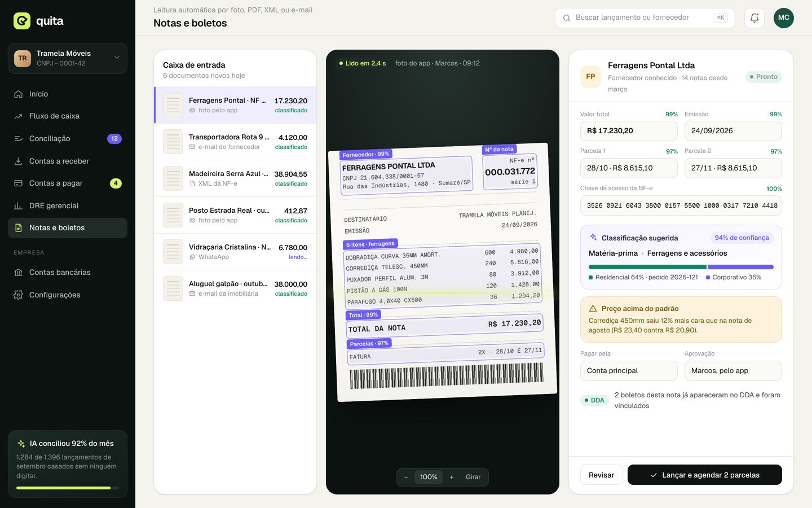
Task: Click the Contas bancárias bank icon
Action: tap(19, 273)
